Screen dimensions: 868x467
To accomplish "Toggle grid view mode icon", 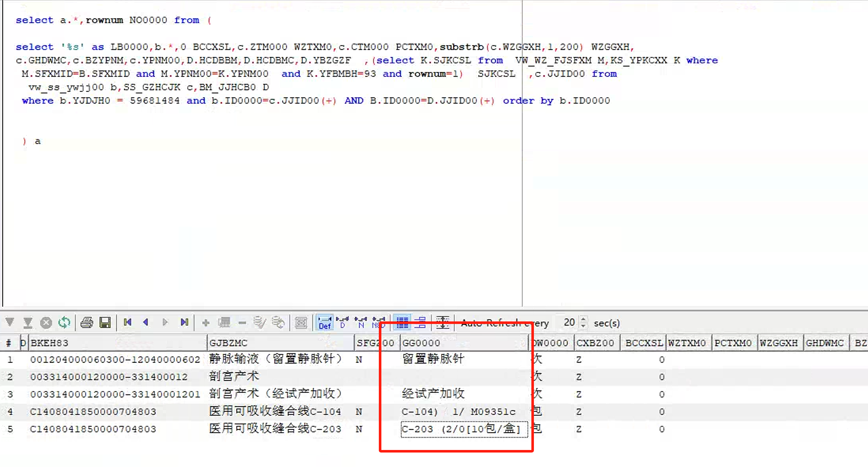I will [x=402, y=323].
